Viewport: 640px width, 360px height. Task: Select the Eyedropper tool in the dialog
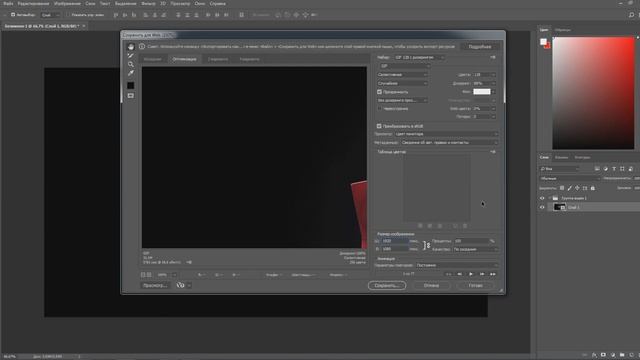pyautogui.click(x=131, y=73)
